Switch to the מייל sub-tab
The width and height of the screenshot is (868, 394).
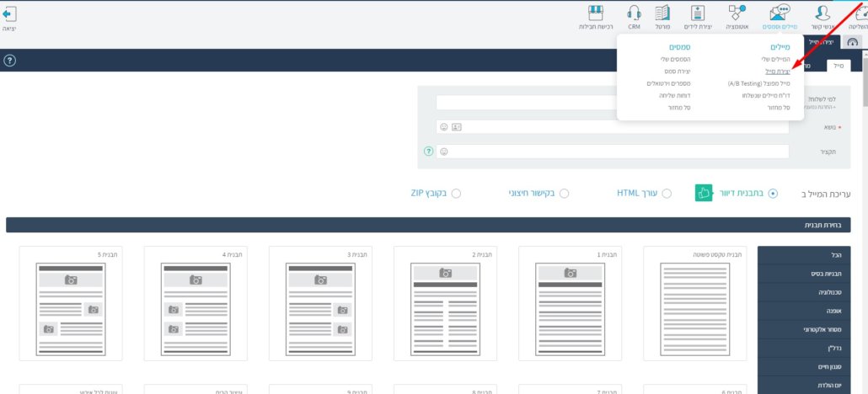click(x=839, y=66)
